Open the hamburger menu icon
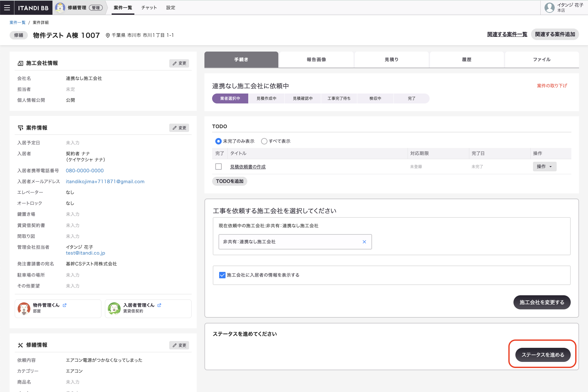588x392 pixels. tap(7, 8)
